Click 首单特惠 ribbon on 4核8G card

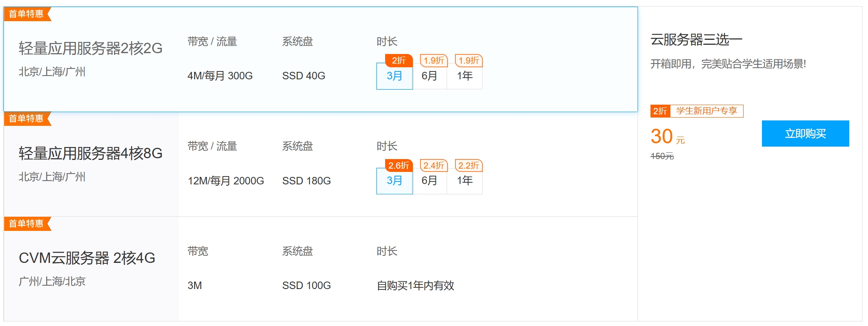(x=27, y=118)
